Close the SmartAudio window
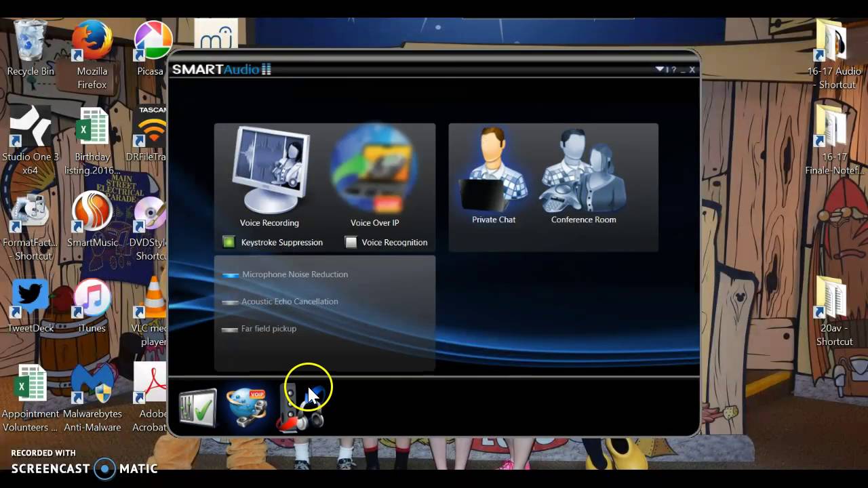The image size is (868, 488). [692, 69]
